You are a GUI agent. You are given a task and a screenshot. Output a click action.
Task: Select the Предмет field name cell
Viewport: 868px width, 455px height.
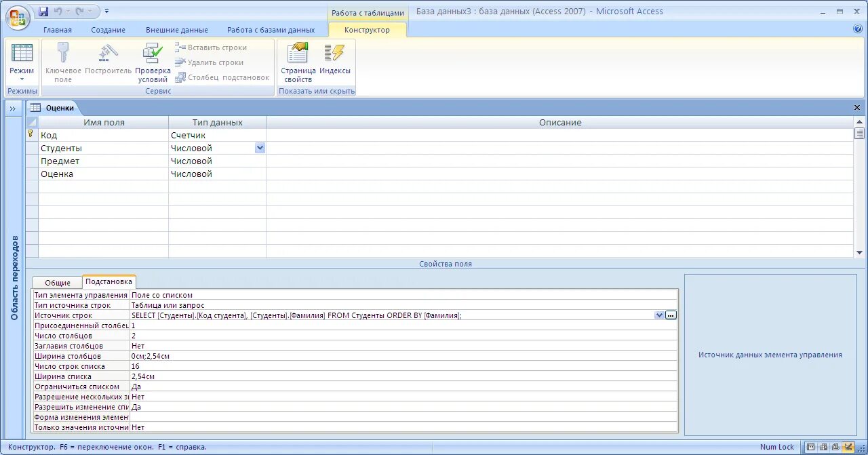coord(103,161)
